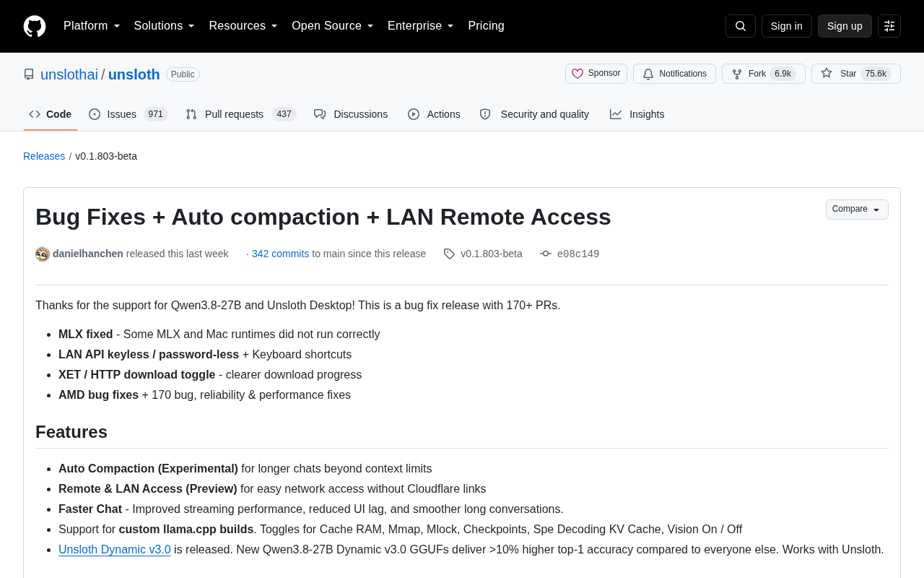The height and width of the screenshot is (578, 924).
Task: Expand the Open Source menu
Action: (x=333, y=26)
